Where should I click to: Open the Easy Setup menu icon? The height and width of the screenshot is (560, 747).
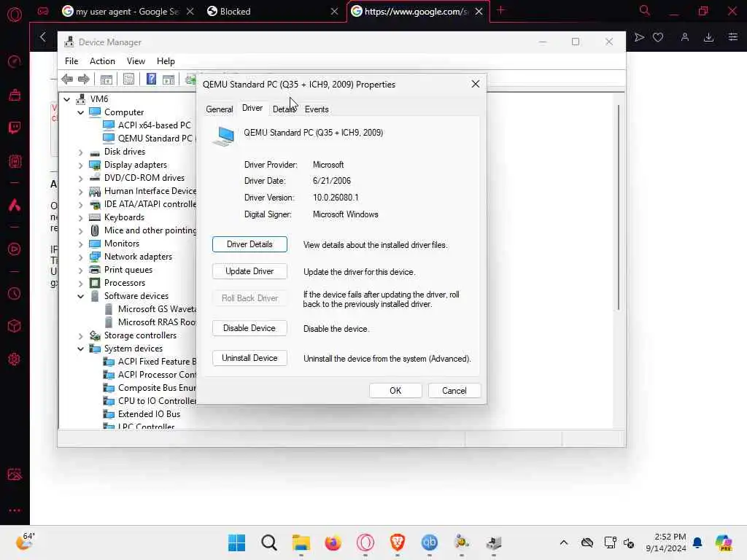pyautogui.click(x=732, y=37)
